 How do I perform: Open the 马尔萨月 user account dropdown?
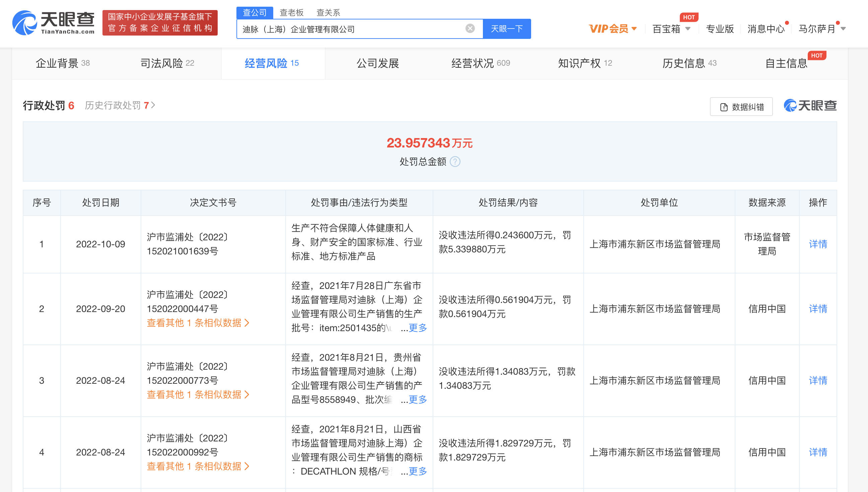821,29
